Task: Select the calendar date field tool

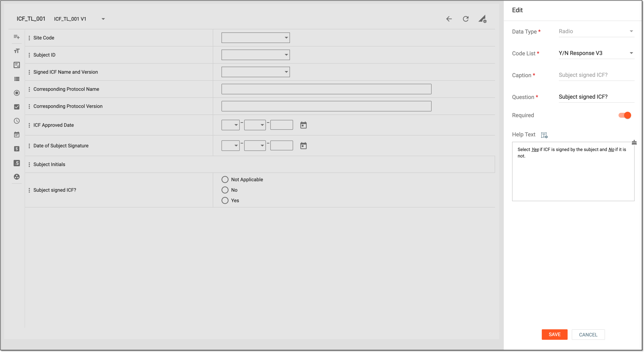Action: tap(17, 135)
